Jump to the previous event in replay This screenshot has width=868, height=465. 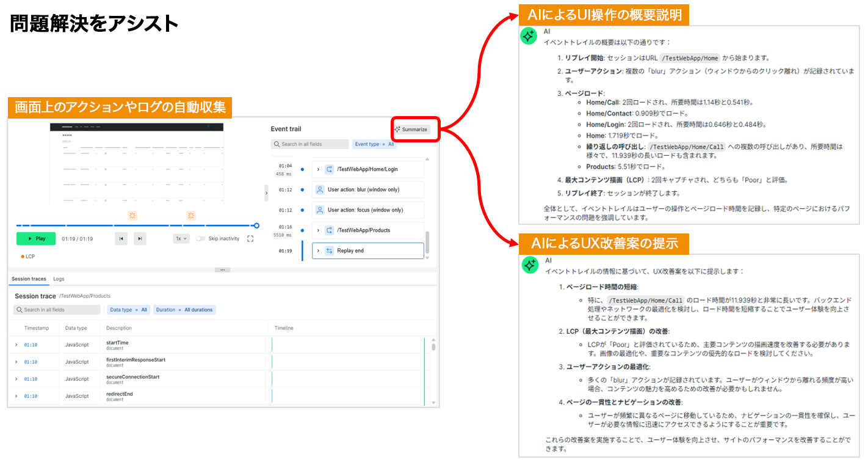click(121, 238)
